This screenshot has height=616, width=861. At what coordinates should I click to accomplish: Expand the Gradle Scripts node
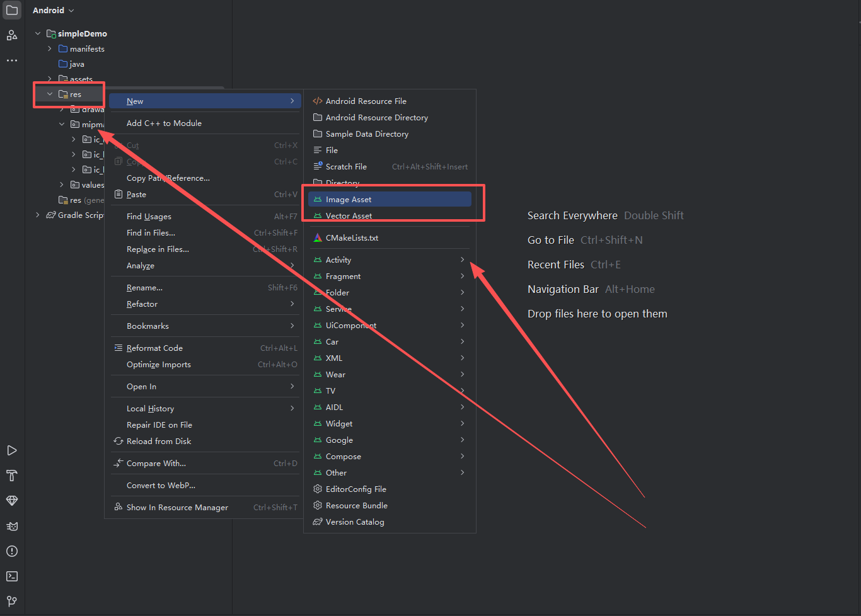(38, 215)
